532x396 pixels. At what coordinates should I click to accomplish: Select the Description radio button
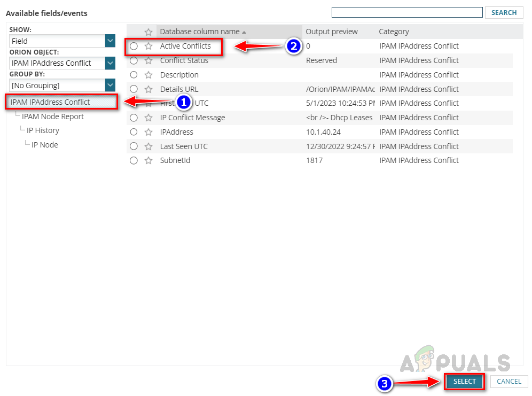coord(134,75)
